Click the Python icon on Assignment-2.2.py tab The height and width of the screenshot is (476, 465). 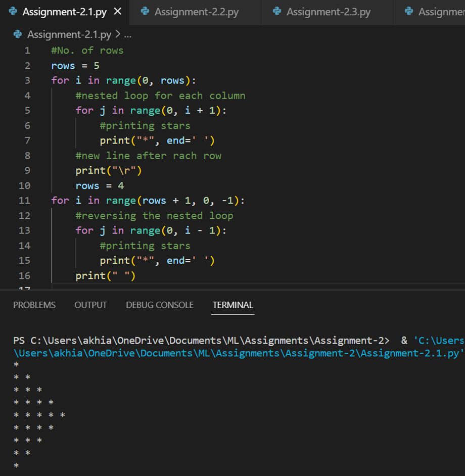pos(145,11)
